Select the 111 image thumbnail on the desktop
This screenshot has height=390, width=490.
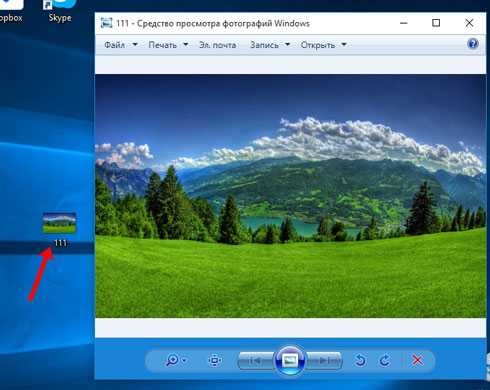[59, 222]
